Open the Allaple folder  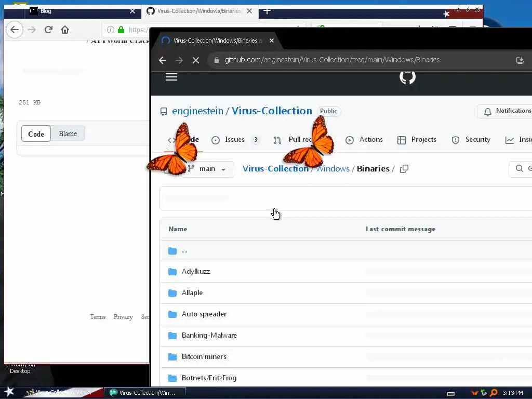click(192, 293)
